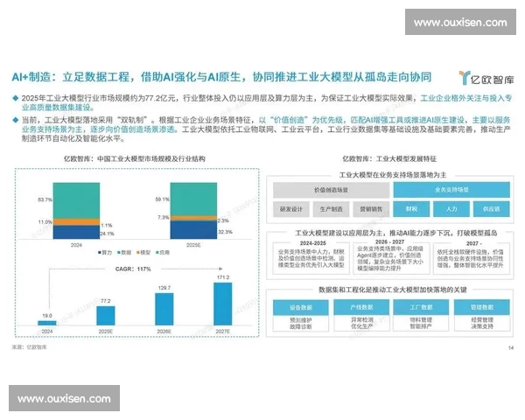Click the 数据 legend color marker
The width and height of the screenshot is (525, 420).
click(x=119, y=253)
